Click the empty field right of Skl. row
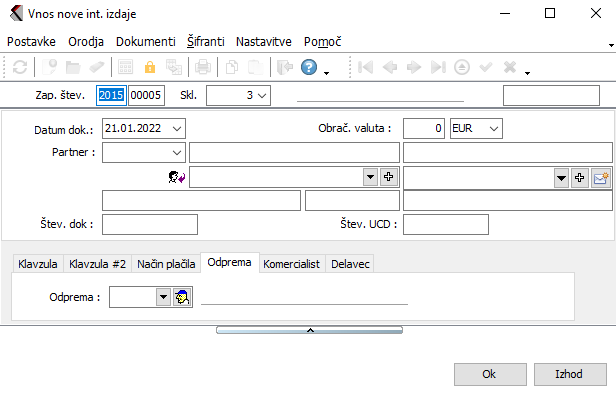 point(551,95)
